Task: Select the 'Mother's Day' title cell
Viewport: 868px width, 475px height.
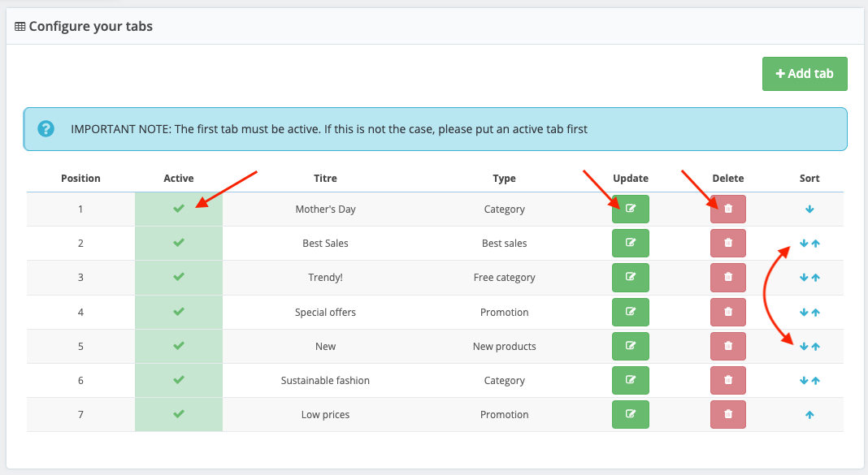Action: pyautogui.click(x=325, y=209)
